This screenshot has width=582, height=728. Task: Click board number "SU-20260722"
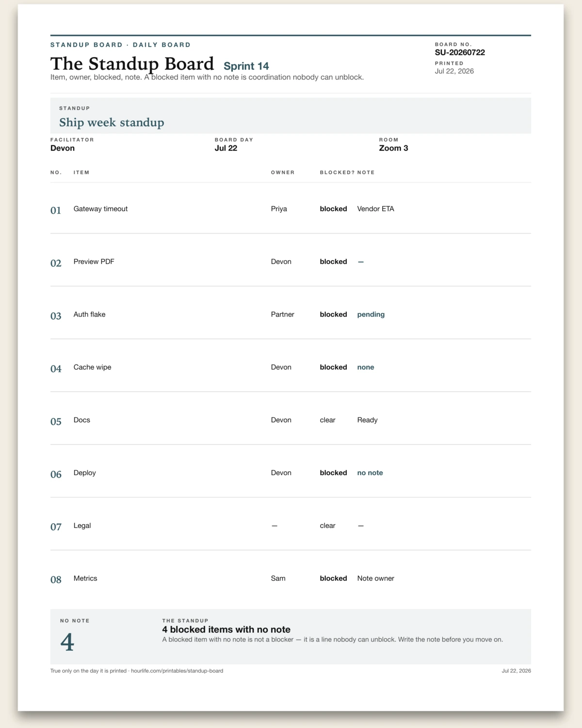click(x=460, y=52)
